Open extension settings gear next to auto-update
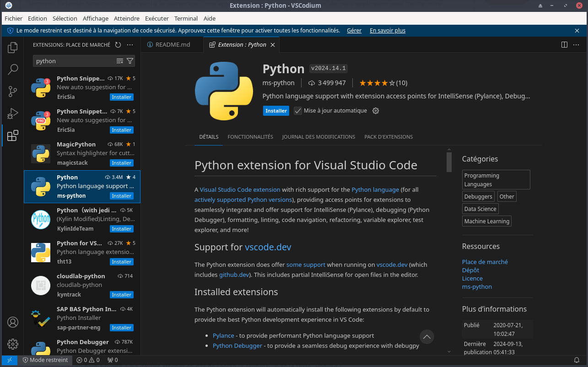The image size is (588, 367). [376, 111]
